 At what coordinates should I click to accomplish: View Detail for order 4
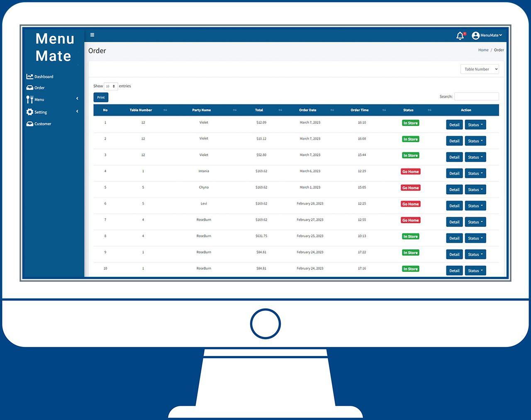[x=454, y=173]
